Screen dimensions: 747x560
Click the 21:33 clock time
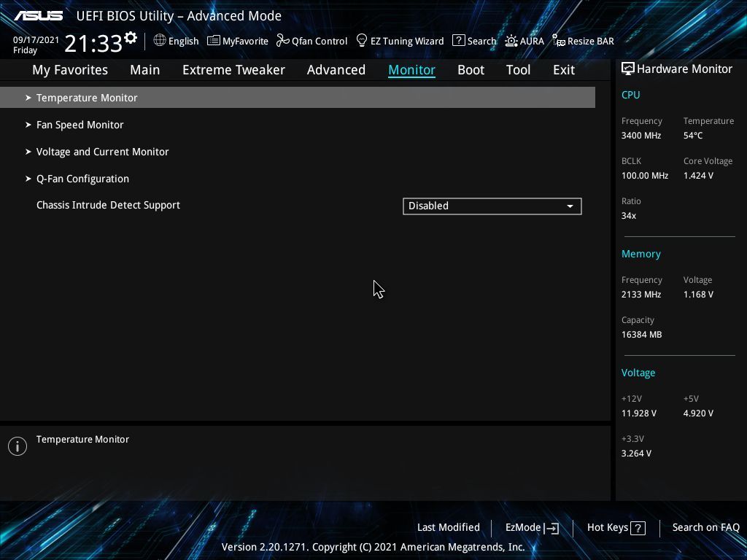(93, 43)
